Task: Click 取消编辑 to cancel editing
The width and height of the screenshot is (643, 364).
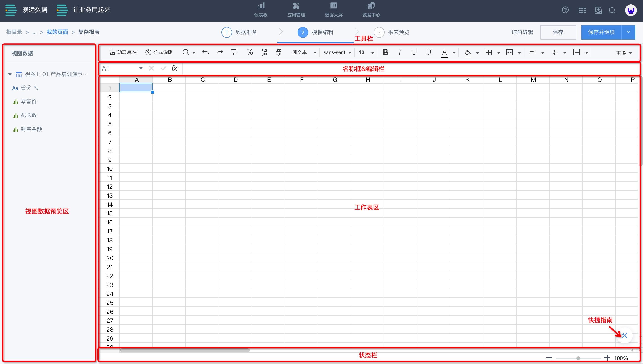Action: [522, 32]
